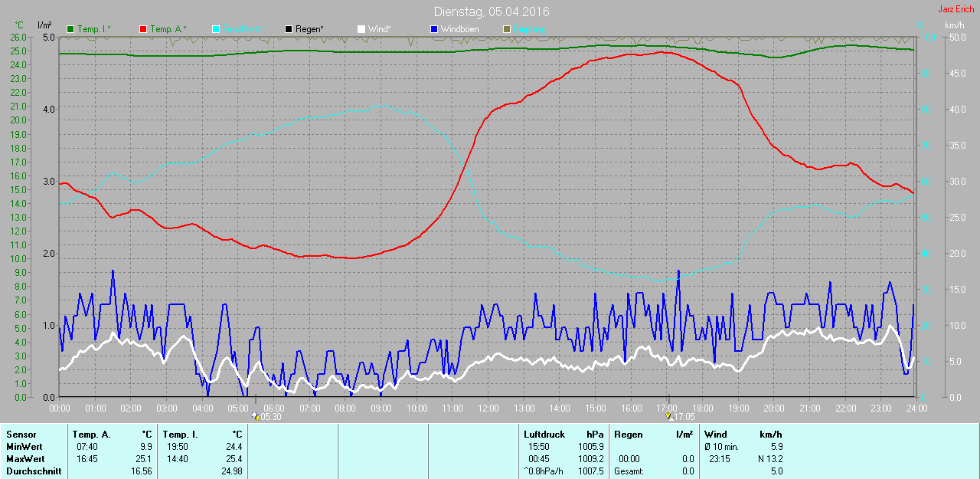This screenshot has width=980, height=479.
Task: Click the red Temp. A. legend square
Action: (143, 29)
